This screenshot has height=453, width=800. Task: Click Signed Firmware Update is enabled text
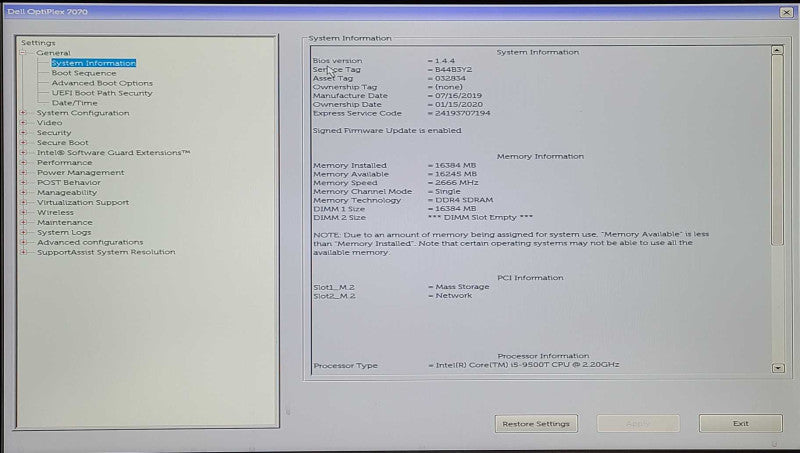point(387,131)
